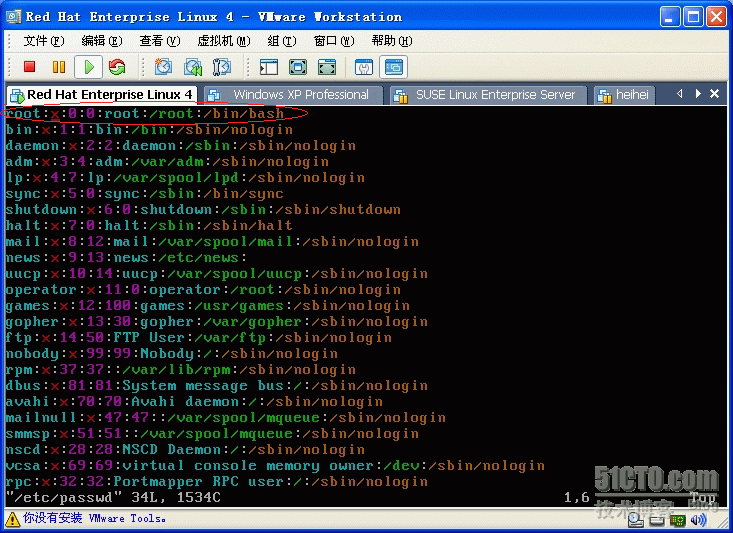
Task: Click the VMware title bar application icon
Action: (14, 17)
